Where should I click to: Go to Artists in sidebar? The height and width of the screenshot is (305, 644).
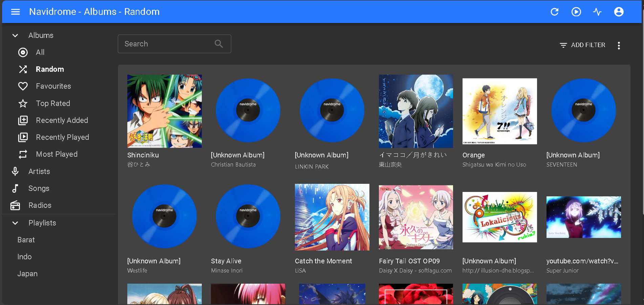(x=39, y=171)
